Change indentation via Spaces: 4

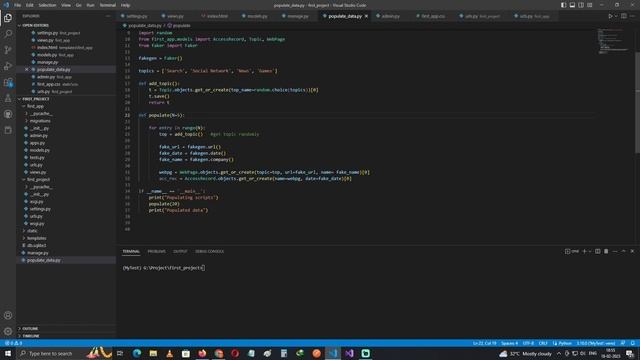coord(509,343)
